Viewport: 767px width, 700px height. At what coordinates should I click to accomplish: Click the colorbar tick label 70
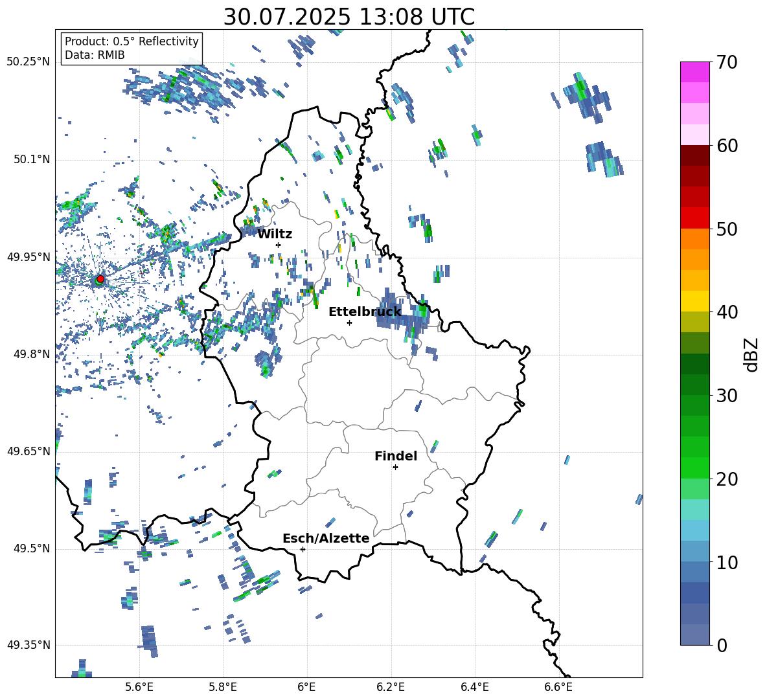727,62
